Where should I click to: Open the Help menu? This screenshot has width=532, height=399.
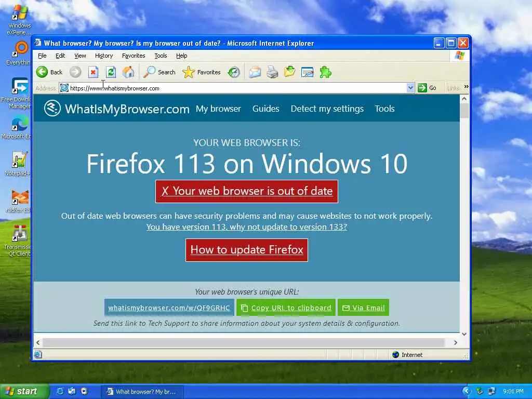pos(181,56)
